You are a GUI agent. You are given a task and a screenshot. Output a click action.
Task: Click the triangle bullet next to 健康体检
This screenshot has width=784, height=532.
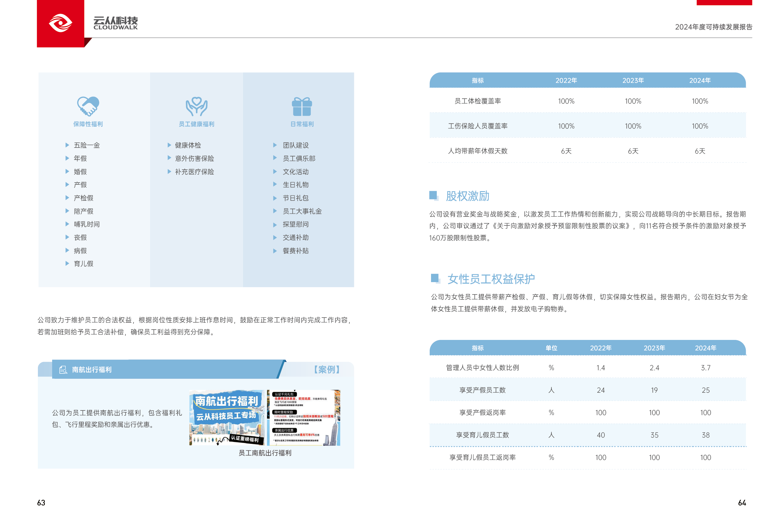(169, 145)
